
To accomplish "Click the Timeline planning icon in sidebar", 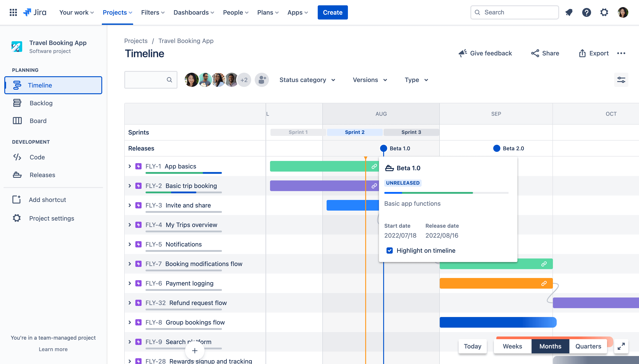I will pyautogui.click(x=17, y=85).
